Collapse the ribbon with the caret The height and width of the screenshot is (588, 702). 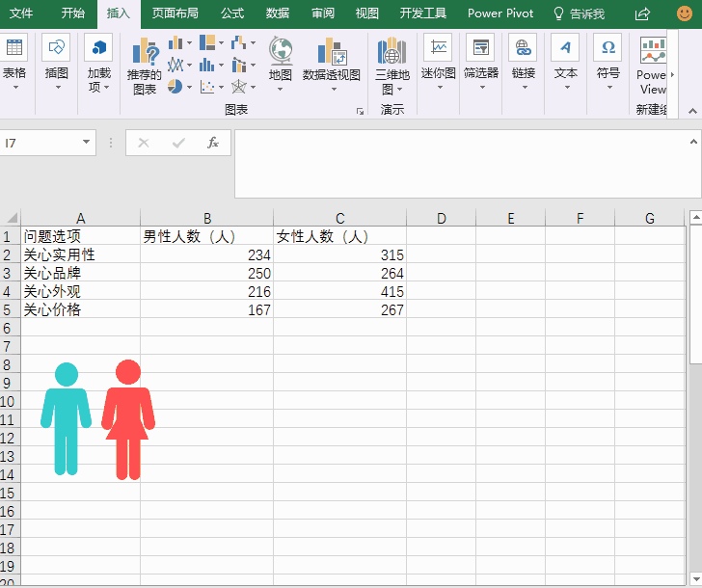692,111
